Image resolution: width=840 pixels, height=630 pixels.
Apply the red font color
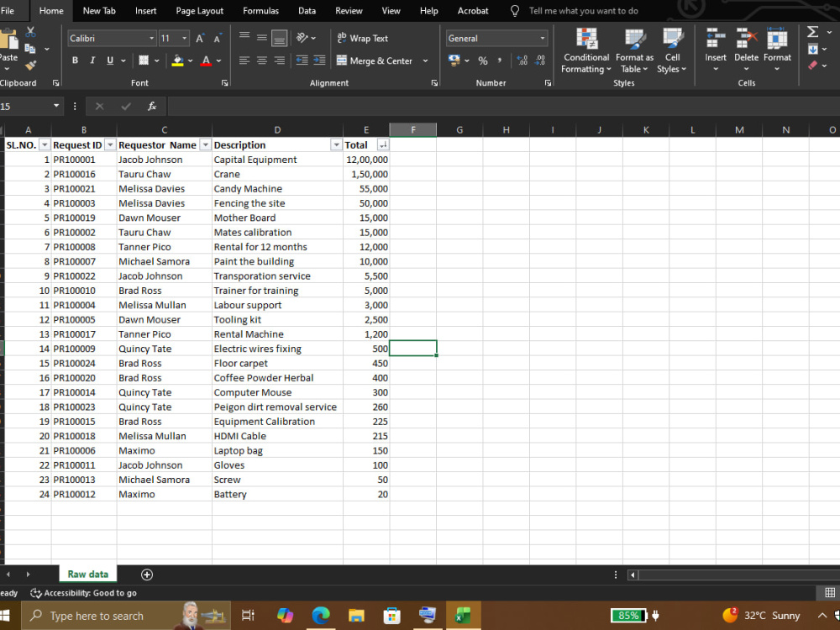pos(206,60)
